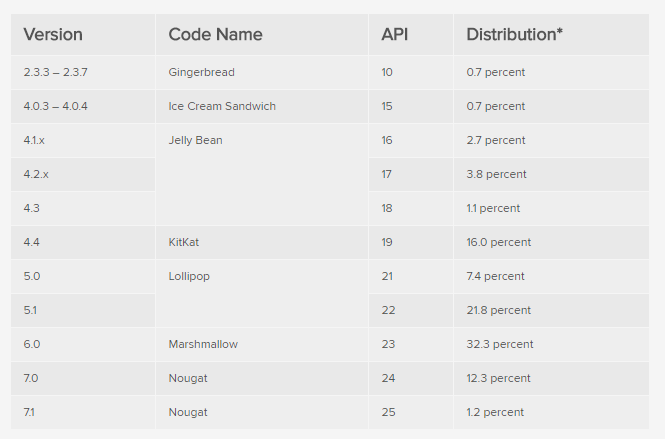Select the 4.2.x version cell

tap(83, 174)
